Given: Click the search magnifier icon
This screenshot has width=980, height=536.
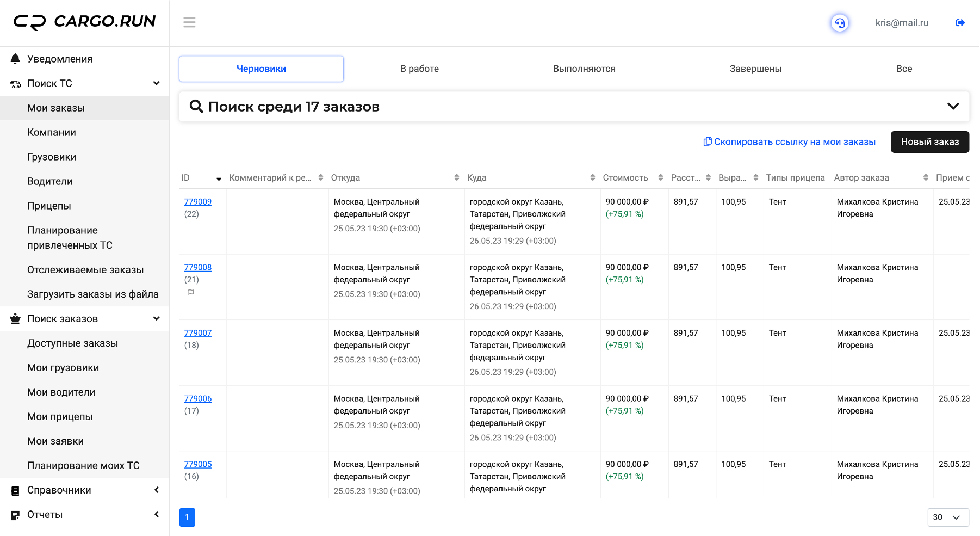Looking at the screenshot, I should 196,106.
